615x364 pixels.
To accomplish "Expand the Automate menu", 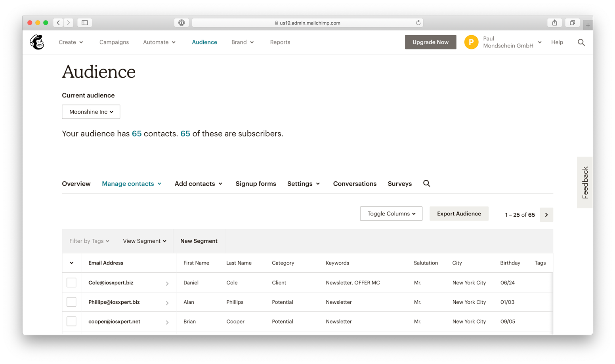I will [159, 42].
